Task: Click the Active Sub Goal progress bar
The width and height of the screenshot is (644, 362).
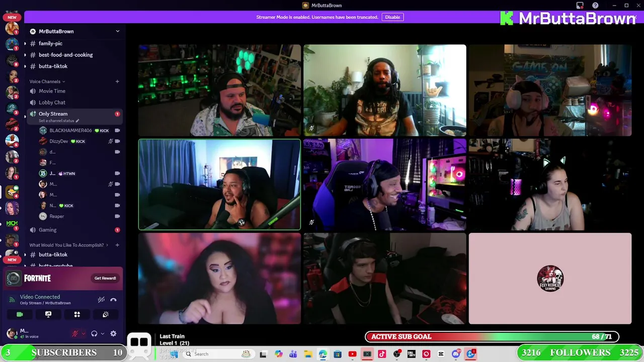Action: click(x=492, y=336)
